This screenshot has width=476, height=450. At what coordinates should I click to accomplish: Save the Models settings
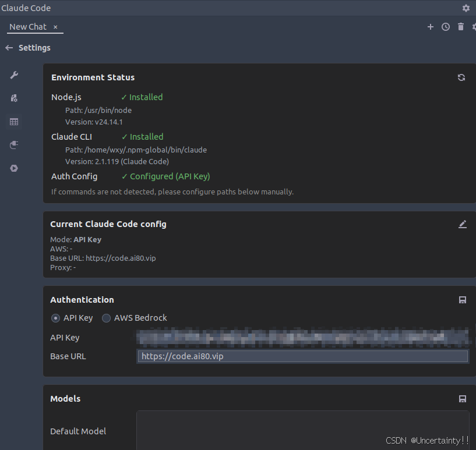[x=463, y=399]
